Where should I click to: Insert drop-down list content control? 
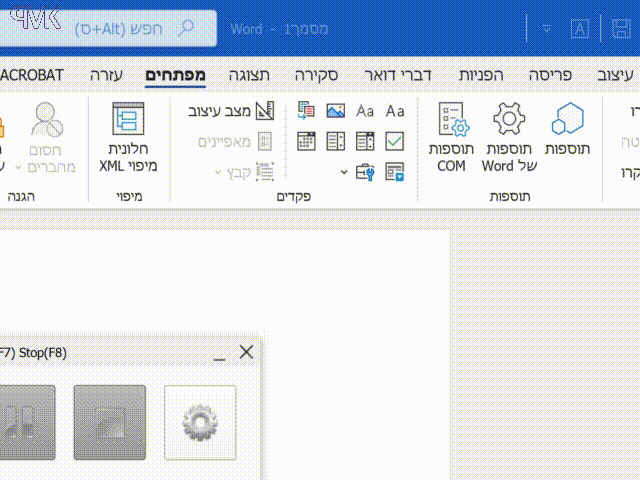(336, 141)
